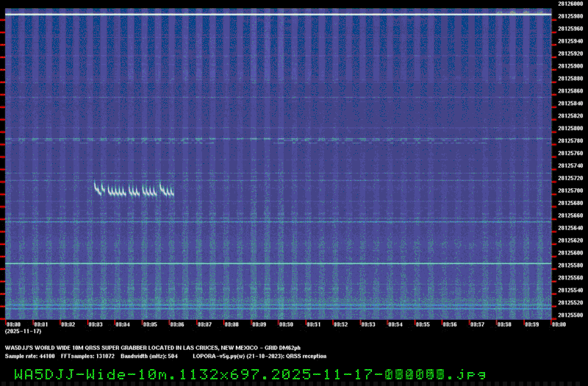The width and height of the screenshot is (588, 386).
Task: Click the 00:05 time axis label
Action: (150, 324)
